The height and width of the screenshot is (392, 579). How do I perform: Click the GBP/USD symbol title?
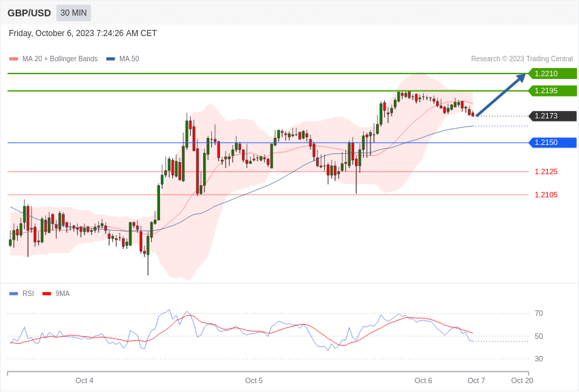click(x=29, y=13)
